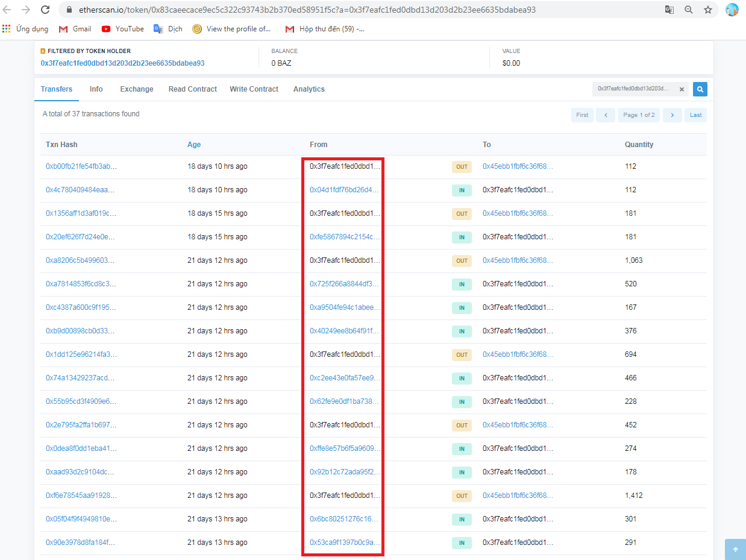Screen dimensions: 746x560
Task: Go to the next page with the right chevron
Action: [672, 115]
